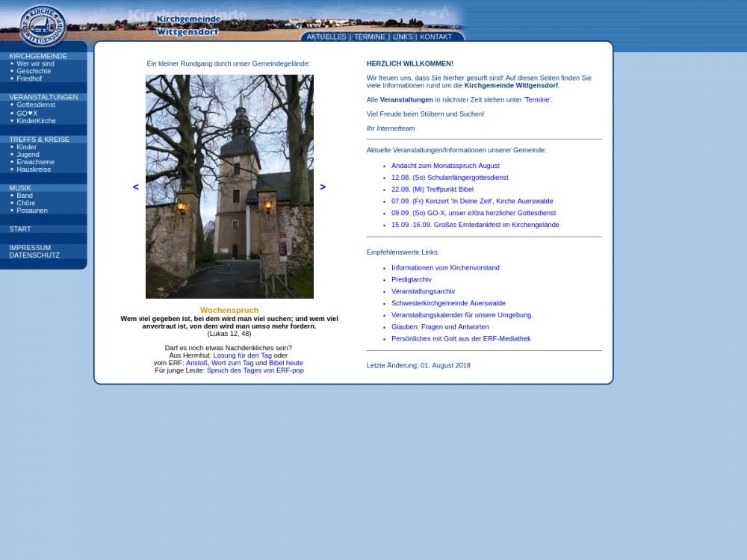Open the AKTUELLES top menu item
The width and height of the screenshot is (747, 560).
pyautogui.click(x=326, y=37)
